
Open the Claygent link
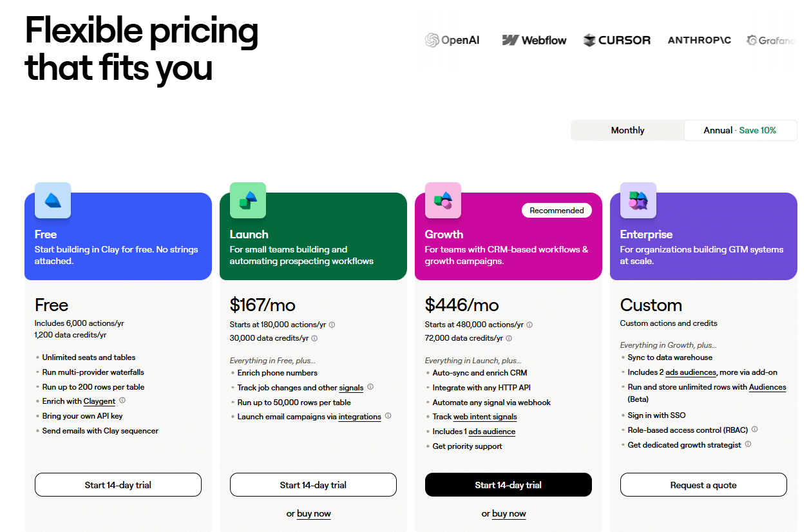pos(99,401)
